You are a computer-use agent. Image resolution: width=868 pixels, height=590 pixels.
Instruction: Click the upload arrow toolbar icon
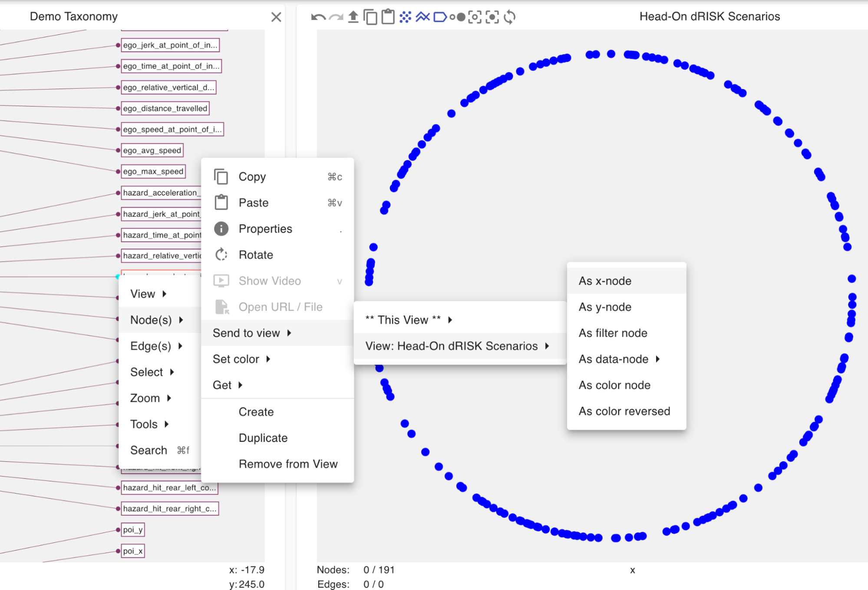tap(353, 17)
